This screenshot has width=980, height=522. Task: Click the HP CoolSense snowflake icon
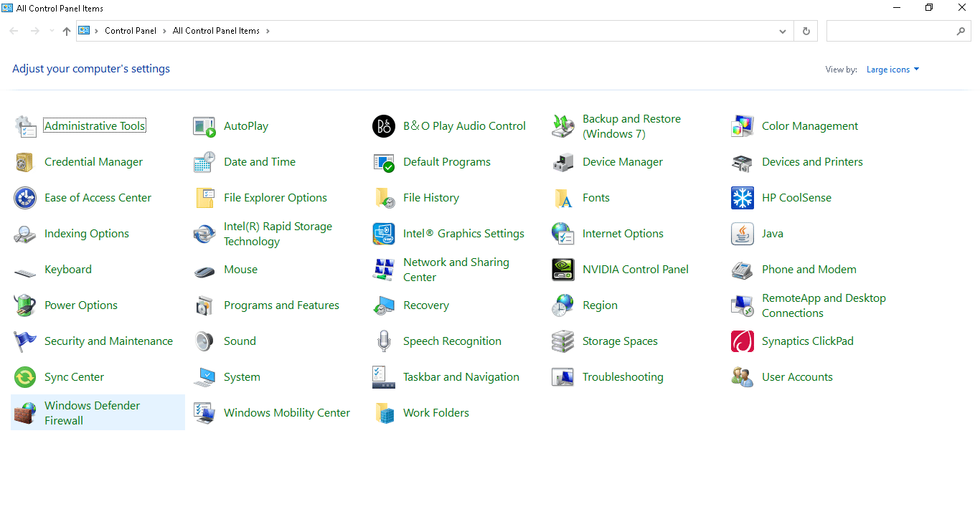click(x=742, y=198)
